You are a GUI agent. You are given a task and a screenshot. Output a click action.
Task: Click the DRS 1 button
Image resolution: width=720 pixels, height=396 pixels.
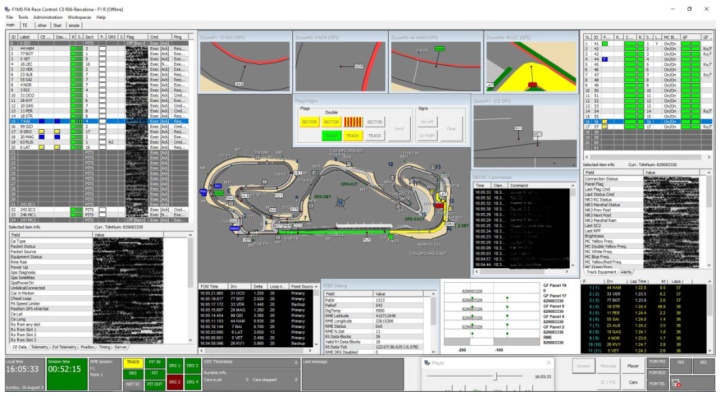174,366
